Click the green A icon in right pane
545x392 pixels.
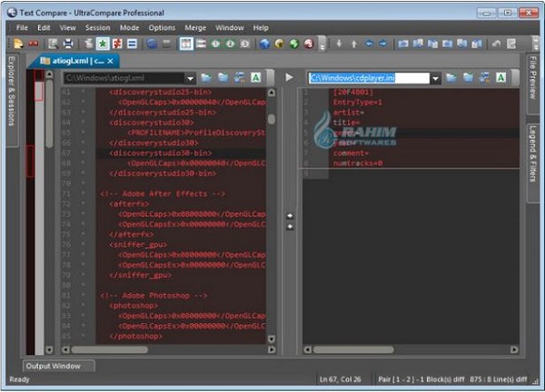tap(501, 78)
